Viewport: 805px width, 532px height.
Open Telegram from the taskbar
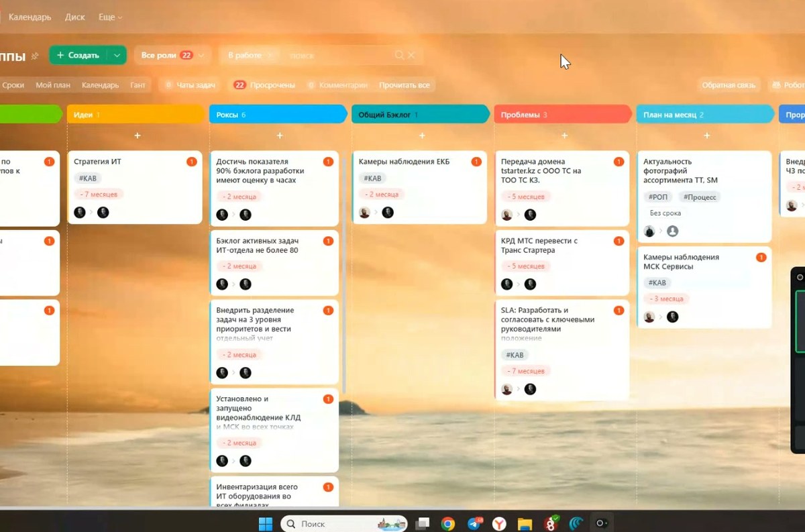point(474,523)
